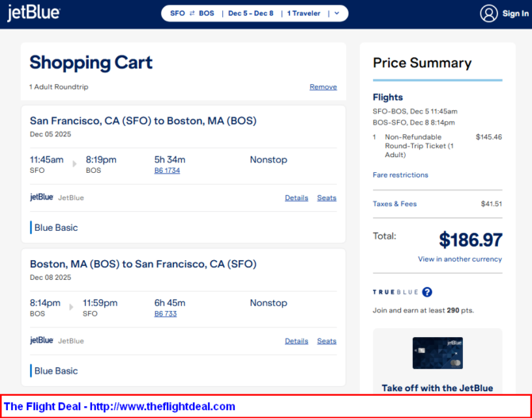This screenshot has height=418, width=532.
Task: Click the arrow icon between 11:45am and 8:19pm
Action: (x=75, y=164)
